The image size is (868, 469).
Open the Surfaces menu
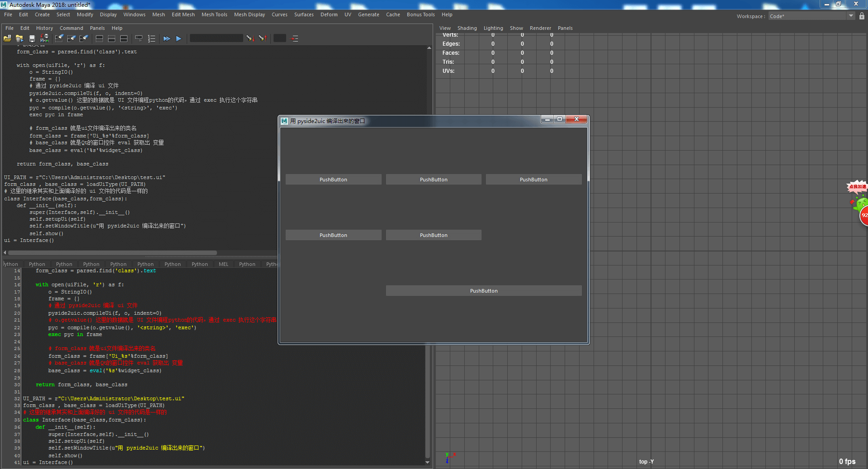304,14
